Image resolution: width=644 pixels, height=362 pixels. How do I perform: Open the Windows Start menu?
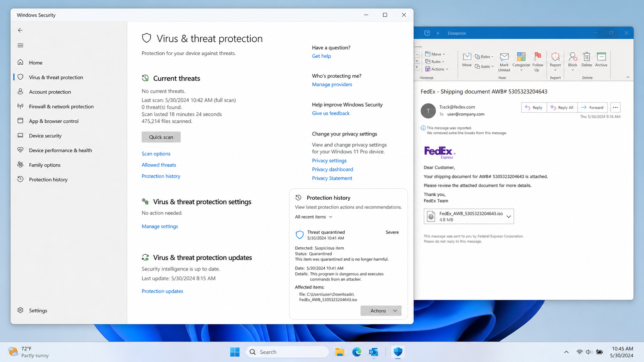coord(235,352)
